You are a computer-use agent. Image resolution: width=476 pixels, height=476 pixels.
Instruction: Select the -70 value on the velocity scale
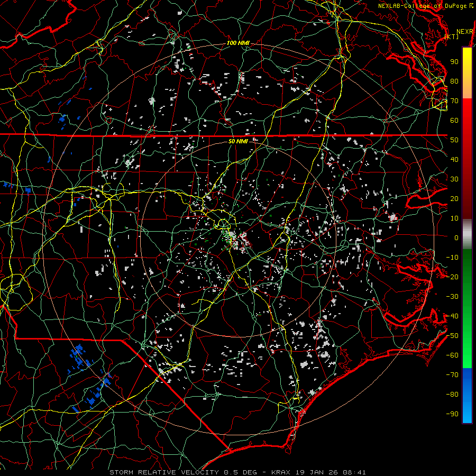click(452, 375)
